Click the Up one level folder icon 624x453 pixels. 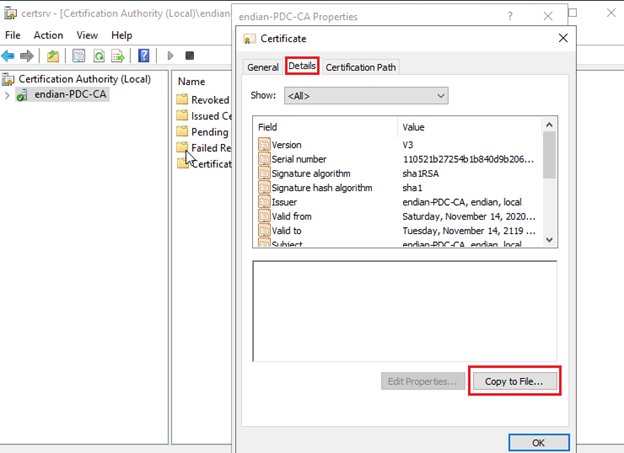[53, 56]
